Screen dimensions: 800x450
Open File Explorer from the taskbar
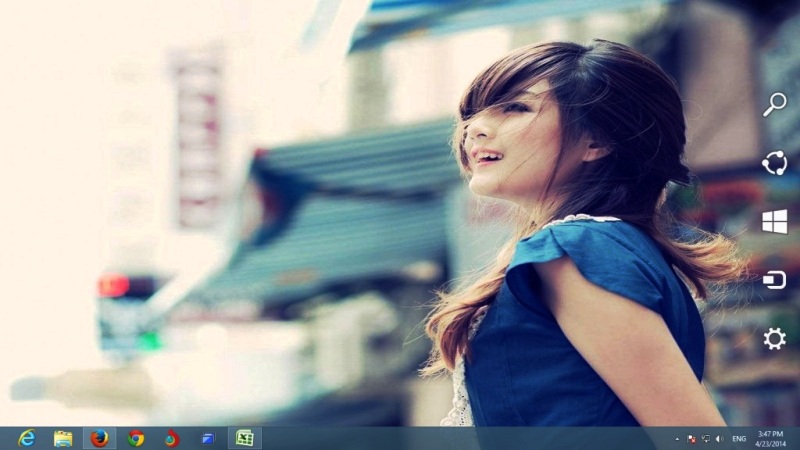point(63,438)
